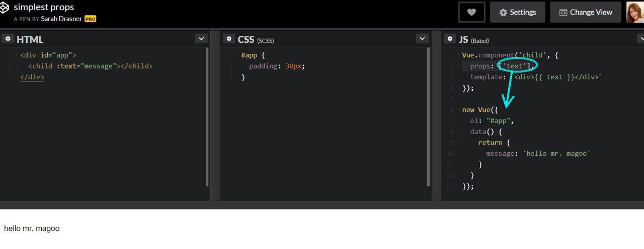Collapse fold arrow at JS line 8
Image resolution: width=644 pixels, height=249 pixels.
(458, 132)
